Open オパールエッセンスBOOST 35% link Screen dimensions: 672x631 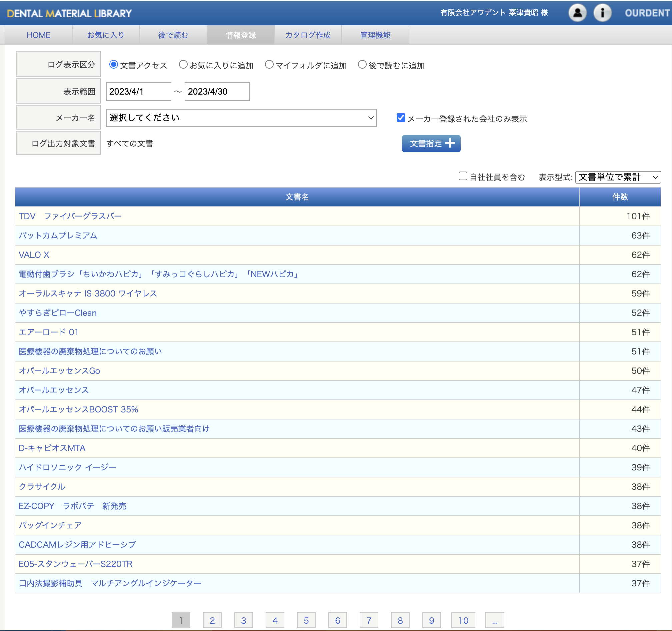78,409
